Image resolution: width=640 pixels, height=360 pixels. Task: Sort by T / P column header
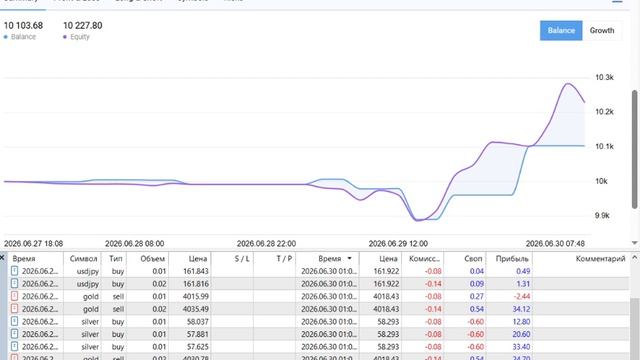pyautogui.click(x=284, y=259)
